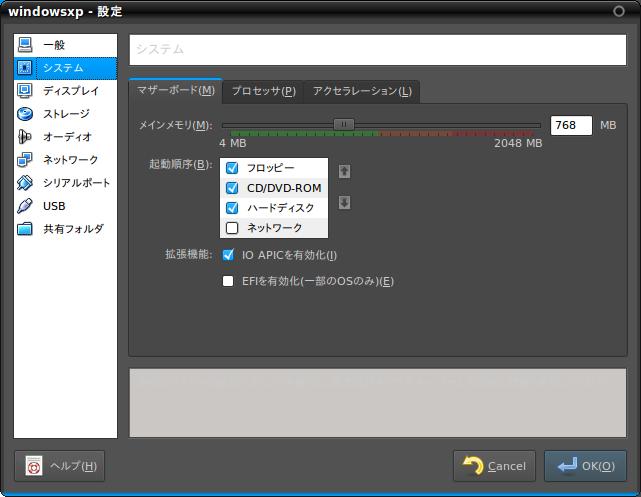Click the main memory slider handle
The height and width of the screenshot is (497, 641).
pos(344,124)
